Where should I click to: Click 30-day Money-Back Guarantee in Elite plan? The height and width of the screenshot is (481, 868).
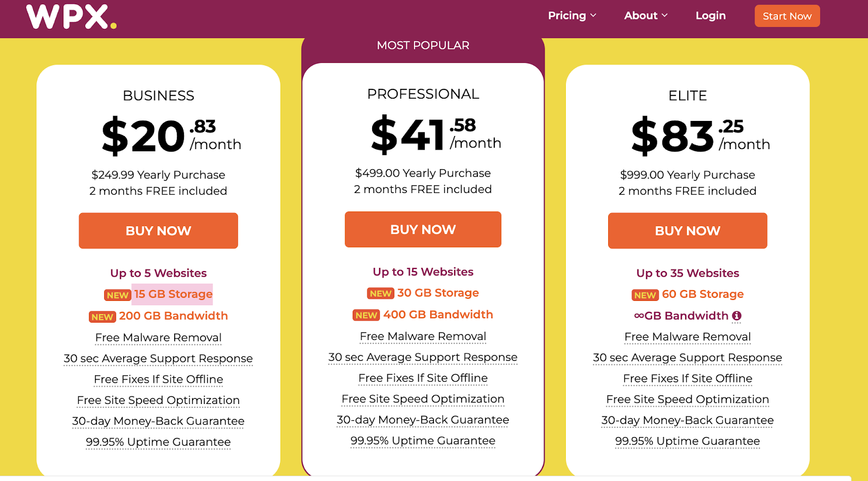[687, 420]
